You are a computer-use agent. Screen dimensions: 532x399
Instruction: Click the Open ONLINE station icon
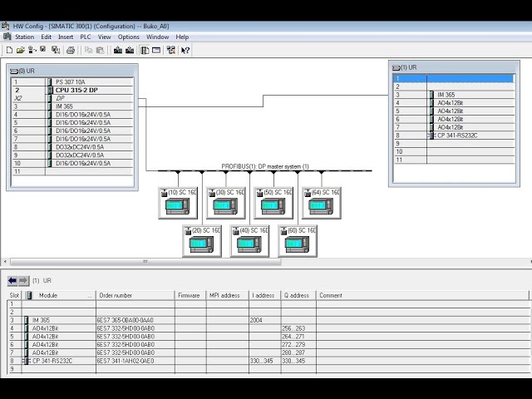pyautogui.click(x=32, y=50)
